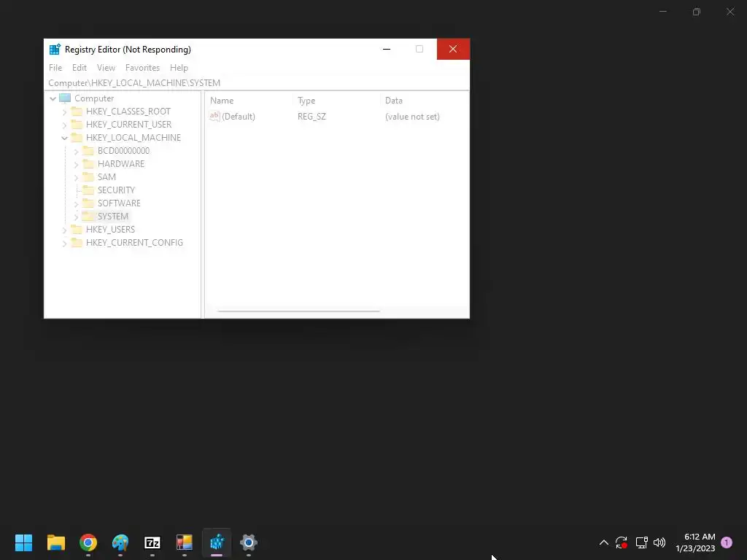
Task: Expand the BCD00000000 key chevron
Action: pyautogui.click(x=76, y=152)
